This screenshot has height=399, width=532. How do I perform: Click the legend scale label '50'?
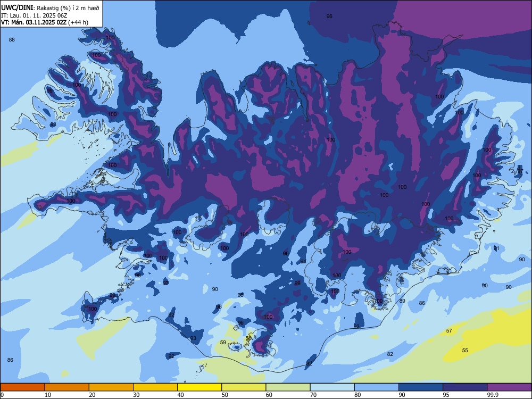click(225, 395)
